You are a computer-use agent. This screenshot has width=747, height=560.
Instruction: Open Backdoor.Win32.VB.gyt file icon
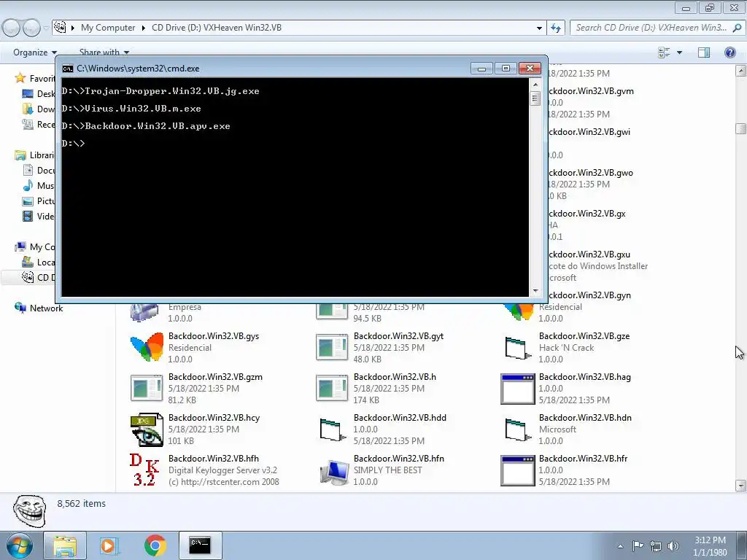click(332, 348)
